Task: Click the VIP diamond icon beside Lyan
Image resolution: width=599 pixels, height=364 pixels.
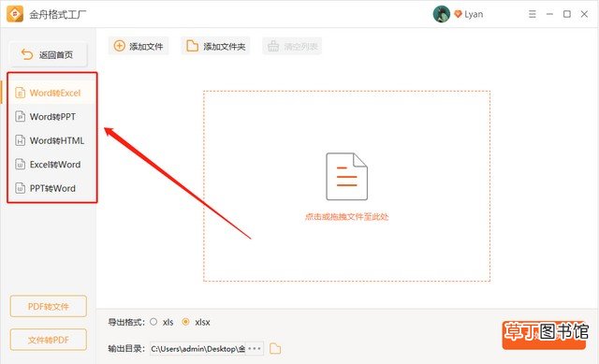Action: tap(458, 15)
